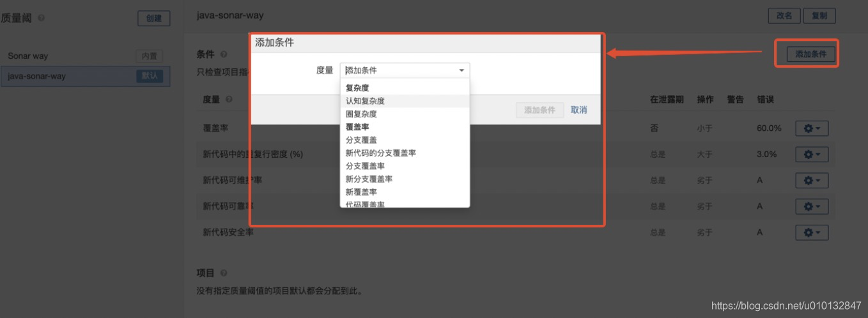
Task: Open gear menu for 新代码中的重复行密度 row
Action: tap(812, 155)
